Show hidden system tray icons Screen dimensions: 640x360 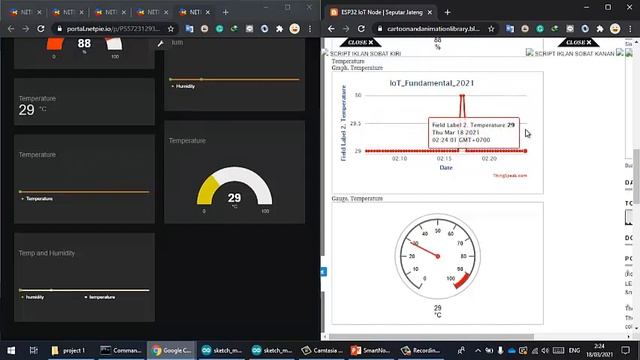click(x=478, y=351)
